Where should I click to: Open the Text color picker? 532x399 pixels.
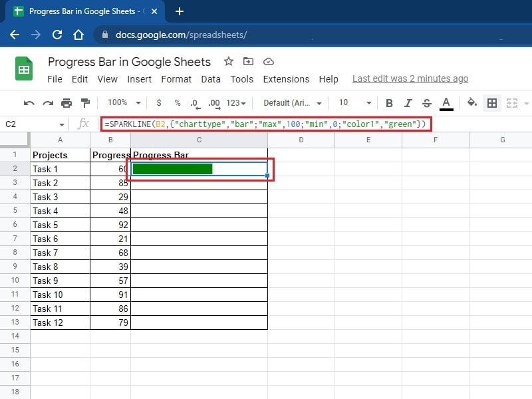click(446, 104)
